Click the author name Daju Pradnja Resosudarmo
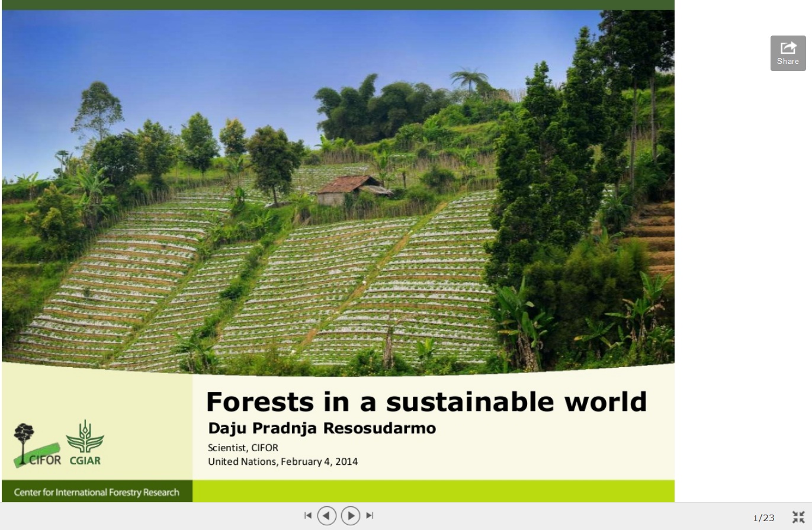Screen dimensions: 812x530 pyautogui.click(x=322, y=428)
